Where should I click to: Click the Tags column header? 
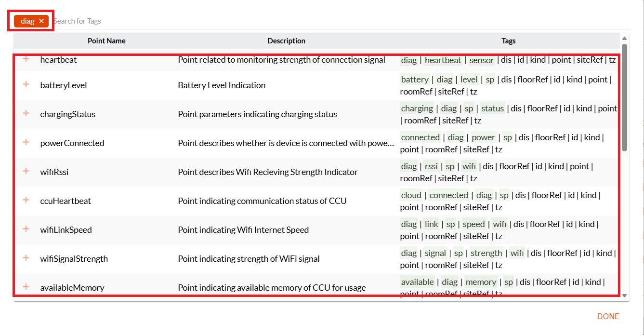pyautogui.click(x=509, y=41)
